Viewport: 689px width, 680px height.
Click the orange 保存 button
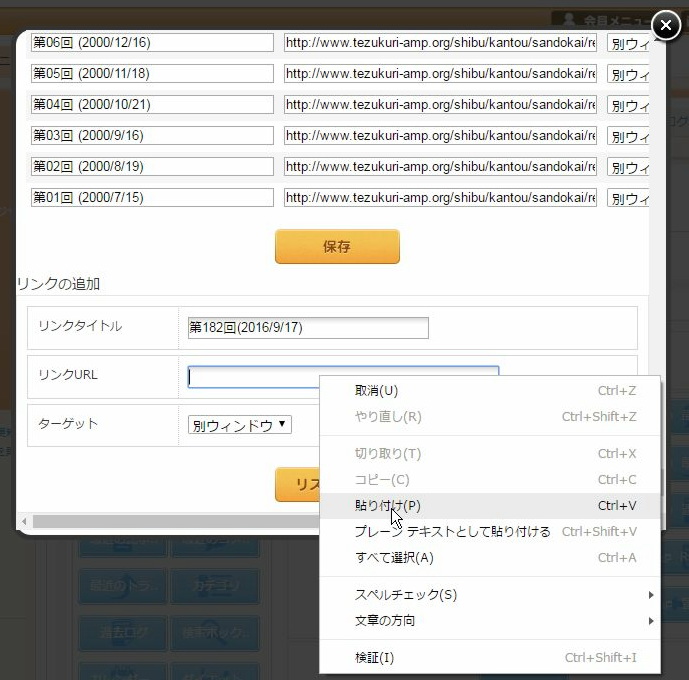337,247
